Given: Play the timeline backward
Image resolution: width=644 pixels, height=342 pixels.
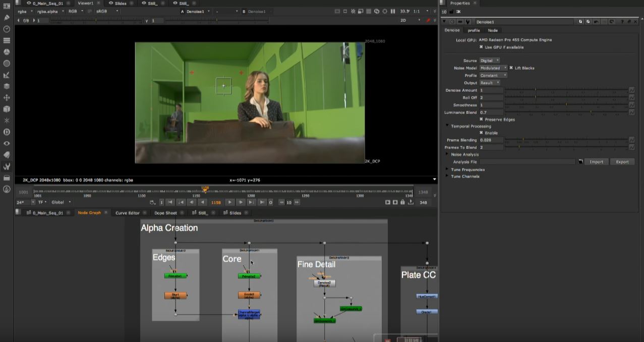Looking at the screenshot, I should [202, 202].
